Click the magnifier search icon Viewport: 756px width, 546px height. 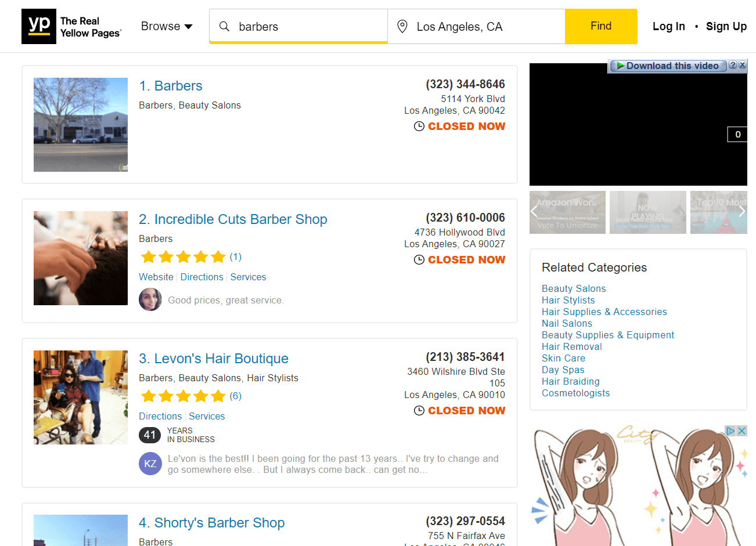[x=224, y=26]
